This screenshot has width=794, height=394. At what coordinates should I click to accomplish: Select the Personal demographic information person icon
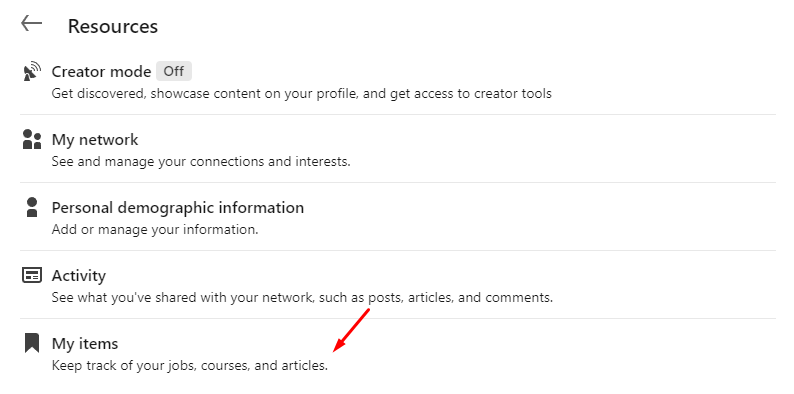pyautogui.click(x=32, y=207)
